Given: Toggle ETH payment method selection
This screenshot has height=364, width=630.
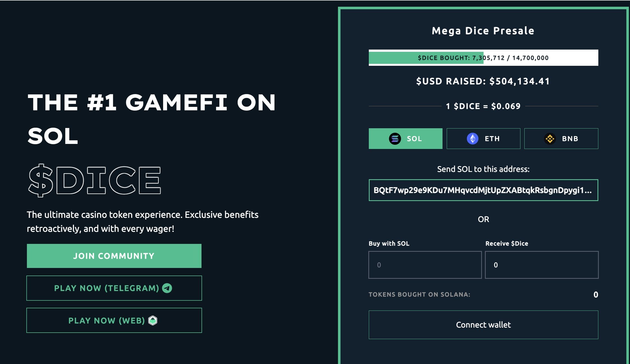Looking at the screenshot, I should [x=483, y=138].
